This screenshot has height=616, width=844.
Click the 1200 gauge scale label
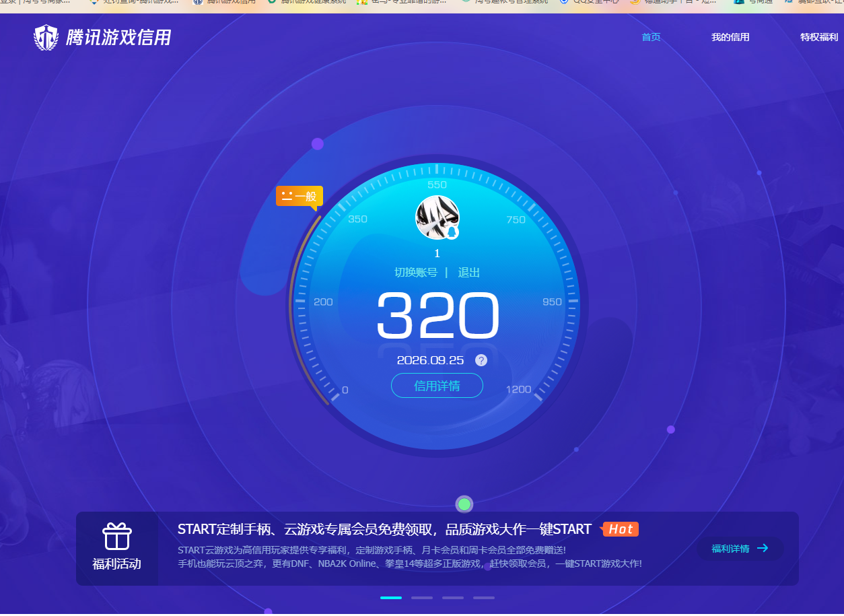pyautogui.click(x=518, y=389)
